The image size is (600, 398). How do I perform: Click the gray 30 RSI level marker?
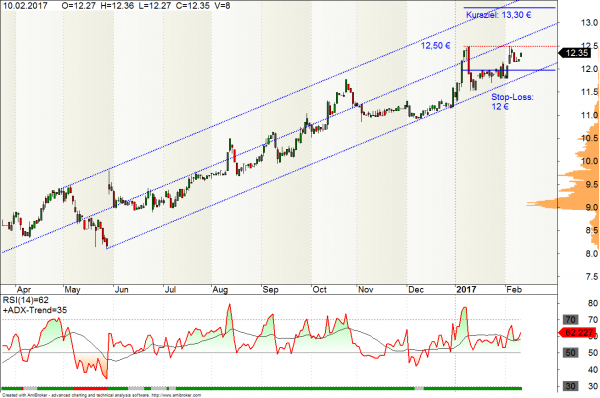tap(570, 386)
